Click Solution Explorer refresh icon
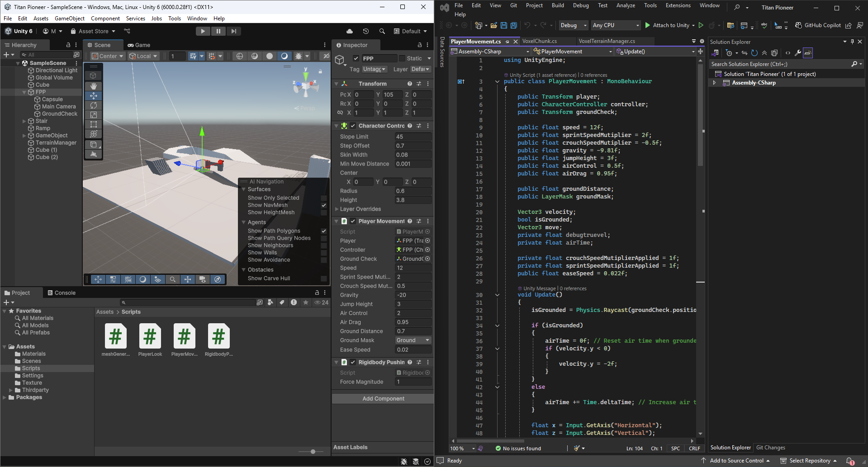The image size is (868, 467). click(x=754, y=53)
